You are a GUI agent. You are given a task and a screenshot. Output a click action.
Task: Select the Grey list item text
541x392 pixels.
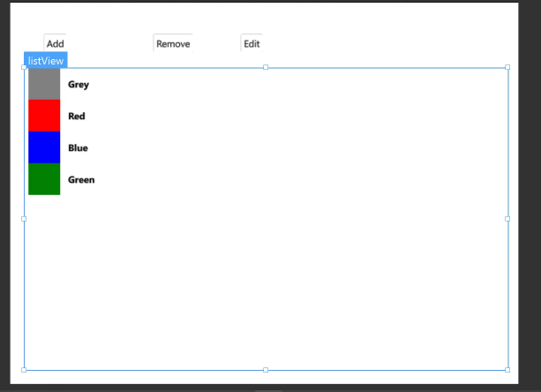coord(79,85)
